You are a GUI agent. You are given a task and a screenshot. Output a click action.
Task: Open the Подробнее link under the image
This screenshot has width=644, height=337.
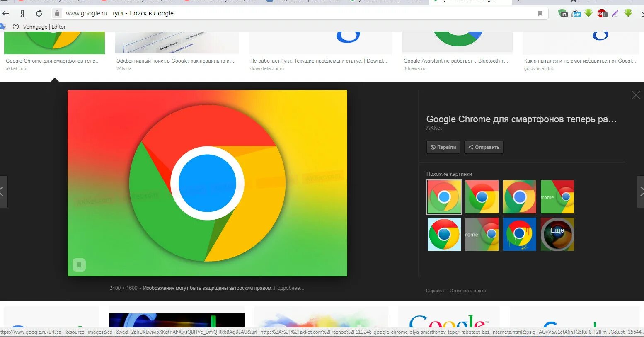click(x=289, y=288)
